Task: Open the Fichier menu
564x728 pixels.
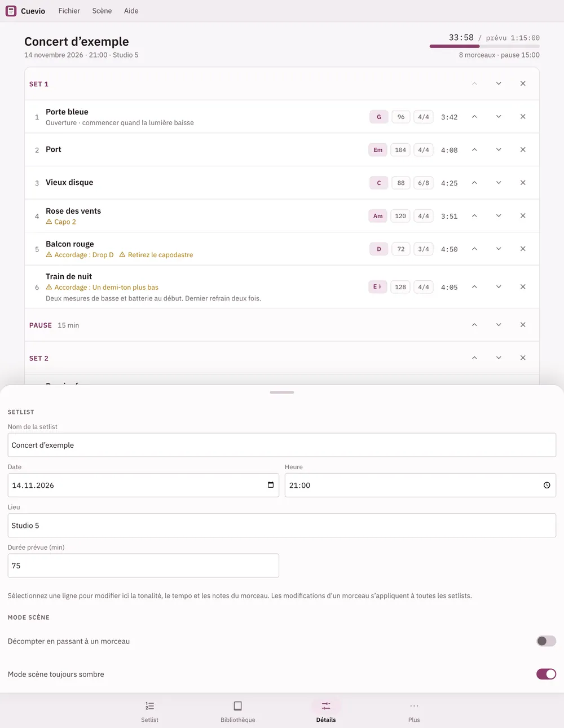Action: click(x=69, y=11)
